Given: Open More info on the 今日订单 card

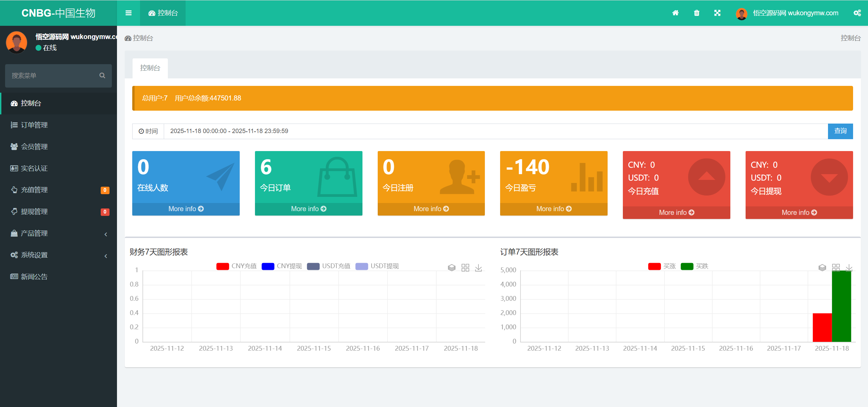Looking at the screenshot, I should pyautogui.click(x=308, y=208).
